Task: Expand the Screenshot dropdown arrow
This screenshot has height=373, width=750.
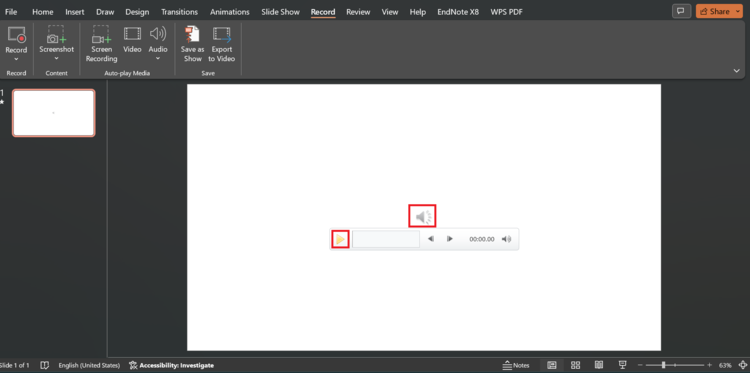Action: [56, 58]
